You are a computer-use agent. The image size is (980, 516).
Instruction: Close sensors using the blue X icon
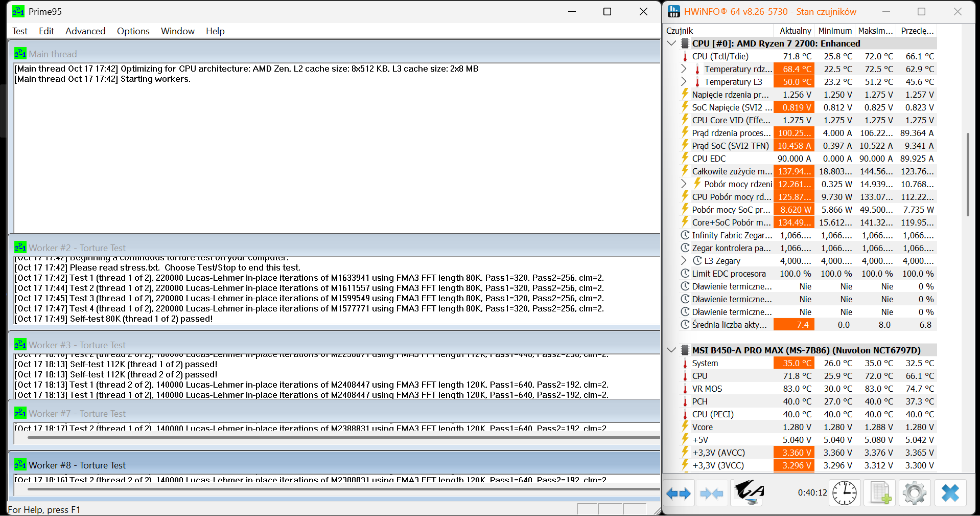(950, 493)
